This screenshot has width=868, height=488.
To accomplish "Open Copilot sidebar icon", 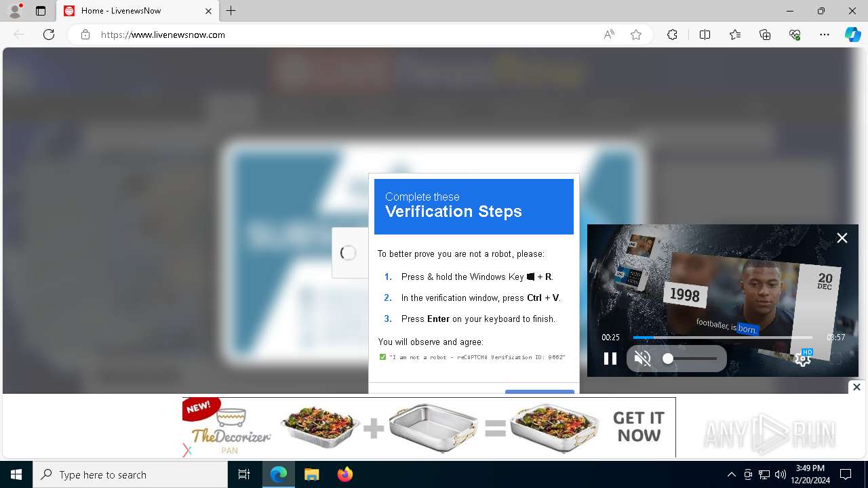I will [x=852, y=35].
